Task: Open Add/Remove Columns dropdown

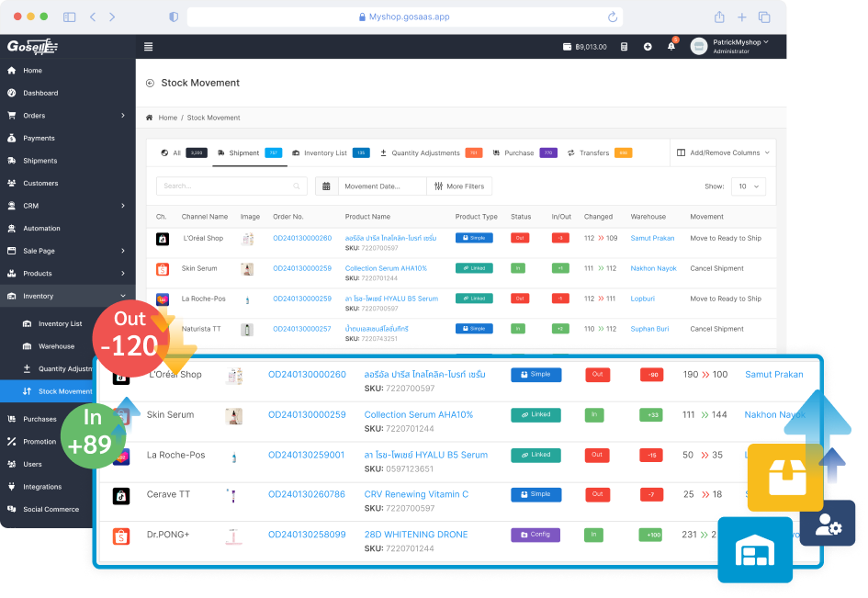Action: [723, 152]
